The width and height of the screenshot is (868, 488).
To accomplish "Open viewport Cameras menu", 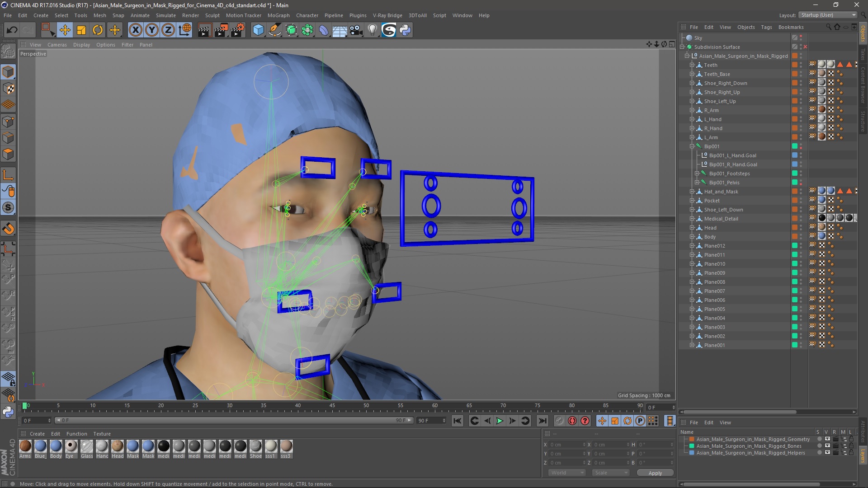I will click(x=57, y=45).
